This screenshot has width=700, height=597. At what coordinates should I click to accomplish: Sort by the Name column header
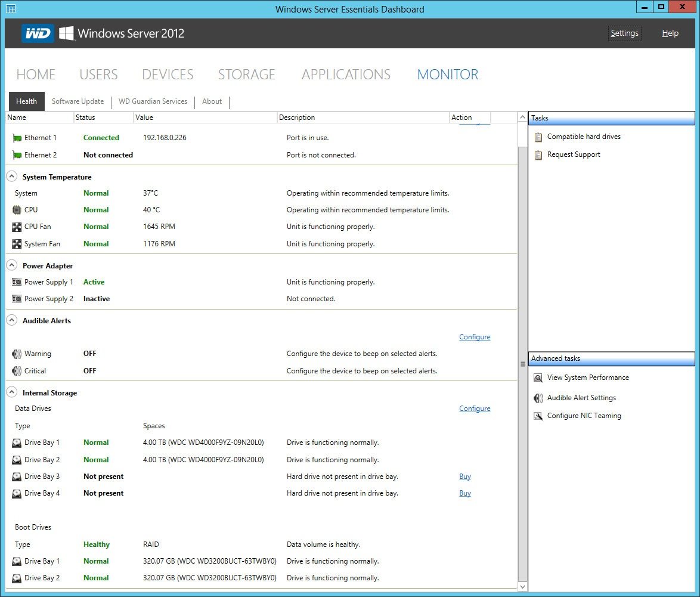pos(39,117)
